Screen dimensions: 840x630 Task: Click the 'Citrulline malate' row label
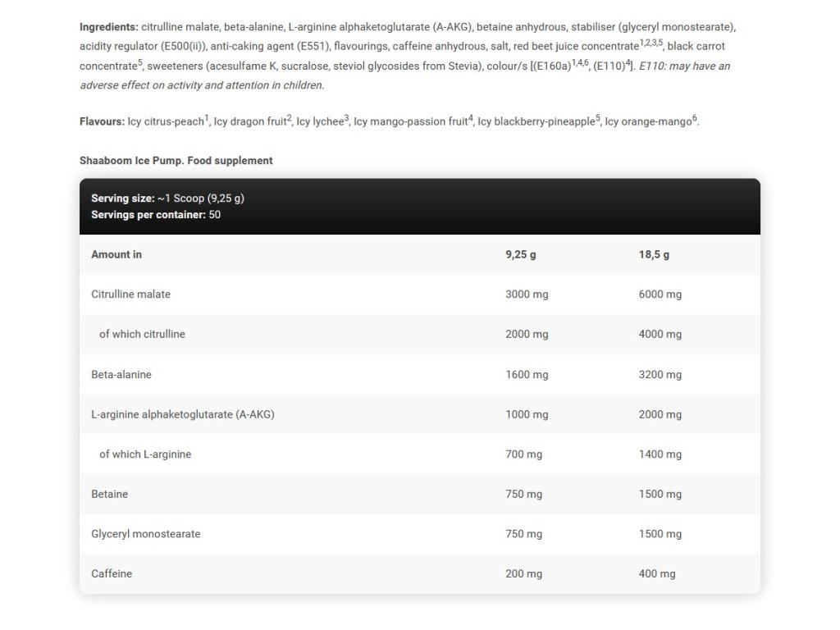131,294
